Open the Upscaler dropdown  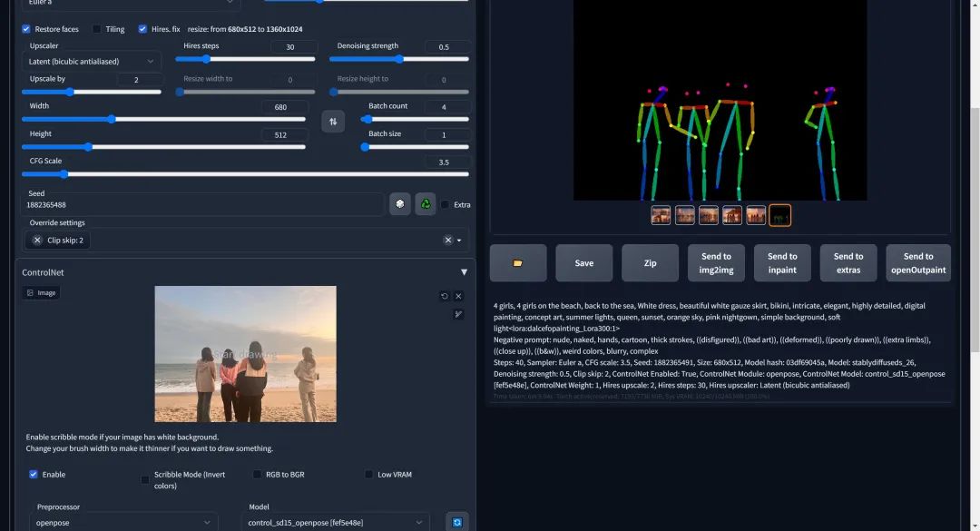(91, 62)
